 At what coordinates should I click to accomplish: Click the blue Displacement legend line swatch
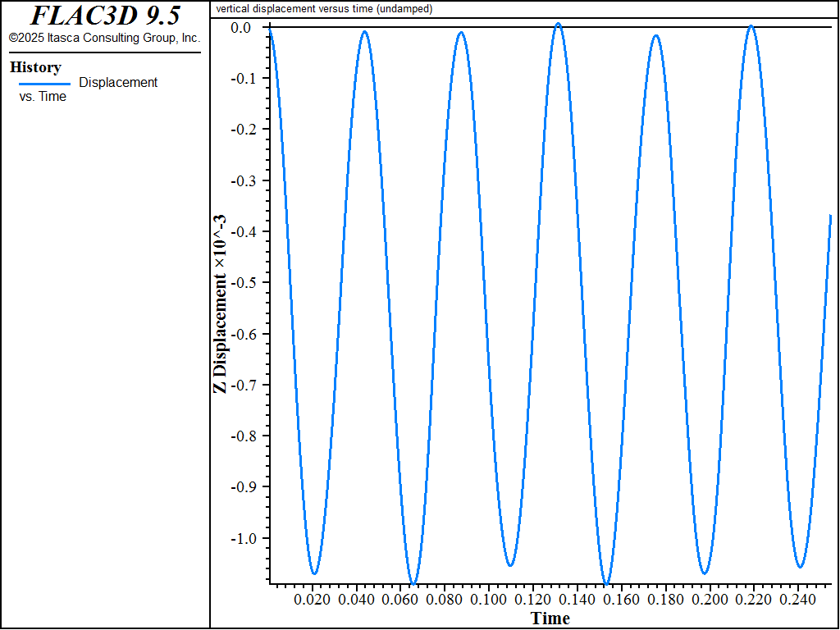[44, 84]
